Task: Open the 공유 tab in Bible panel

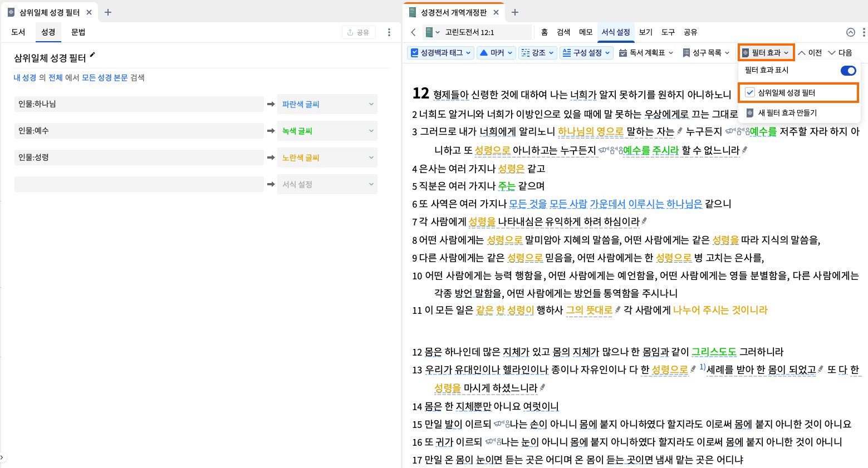Action: (690, 32)
